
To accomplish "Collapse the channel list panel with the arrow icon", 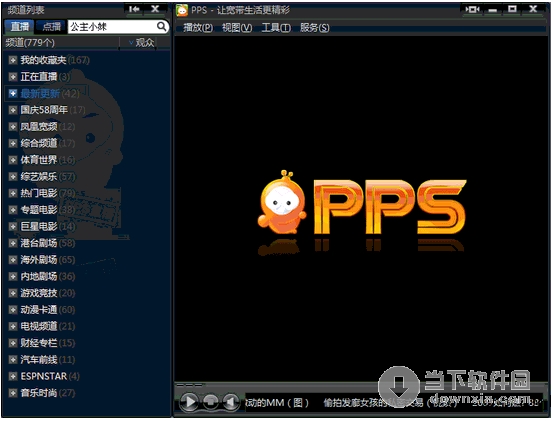I will [134, 9].
